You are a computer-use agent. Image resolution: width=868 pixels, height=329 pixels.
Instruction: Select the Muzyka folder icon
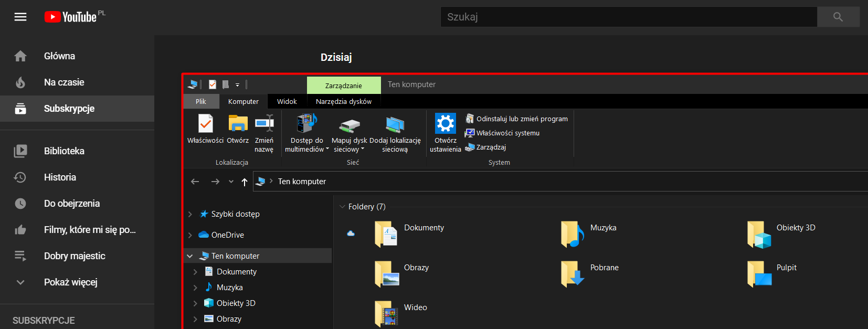[x=572, y=234]
